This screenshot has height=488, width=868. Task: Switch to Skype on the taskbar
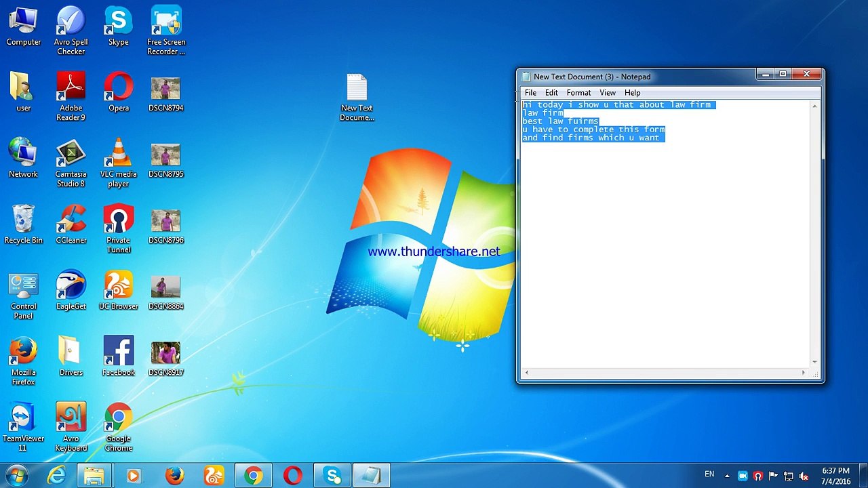click(x=332, y=476)
